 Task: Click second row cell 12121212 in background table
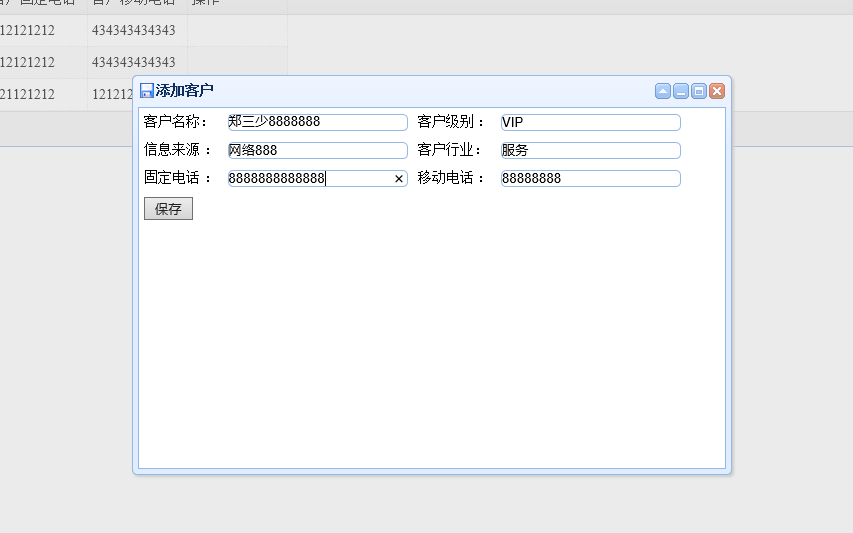[27, 63]
